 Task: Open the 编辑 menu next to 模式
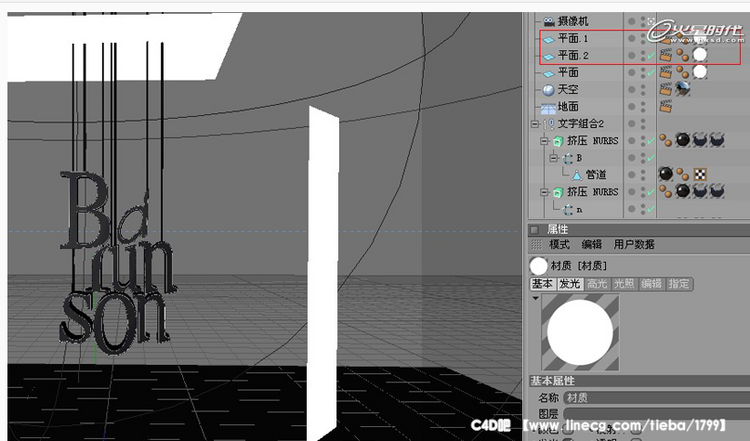pyautogui.click(x=591, y=244)
